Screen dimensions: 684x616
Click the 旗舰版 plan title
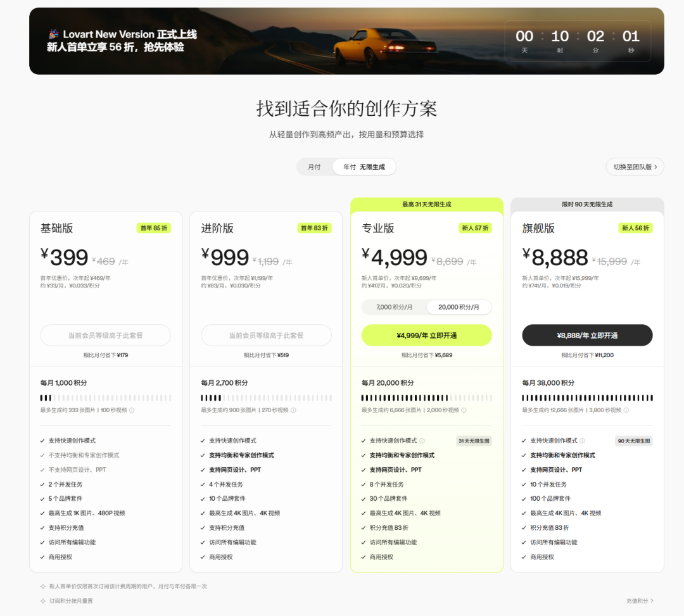pos(538,228)
